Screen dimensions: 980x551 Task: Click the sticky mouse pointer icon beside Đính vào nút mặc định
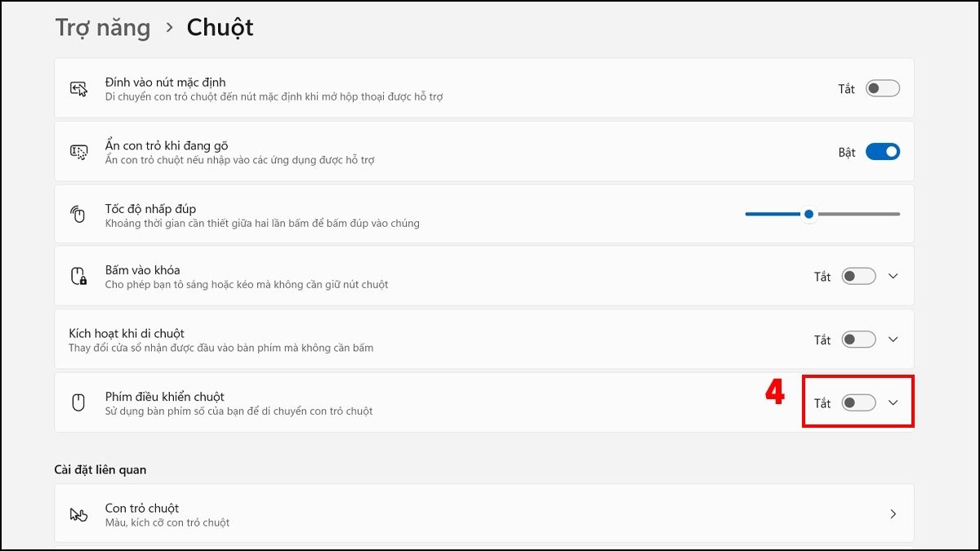tap(78, 88)
